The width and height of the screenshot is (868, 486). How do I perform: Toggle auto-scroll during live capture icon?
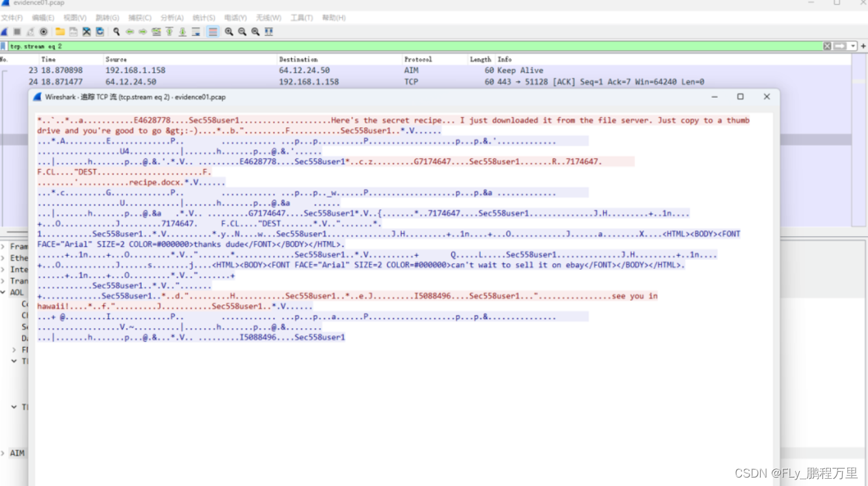196,32
